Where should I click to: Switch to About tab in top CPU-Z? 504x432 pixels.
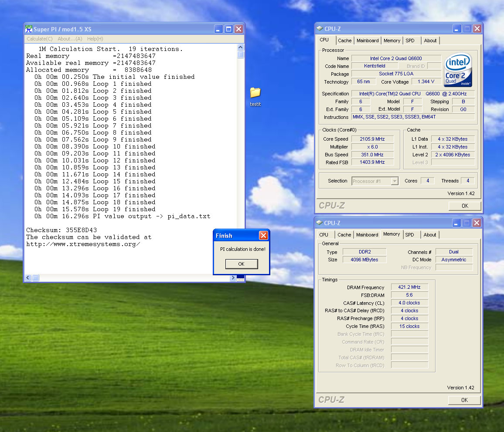point(430,41)
